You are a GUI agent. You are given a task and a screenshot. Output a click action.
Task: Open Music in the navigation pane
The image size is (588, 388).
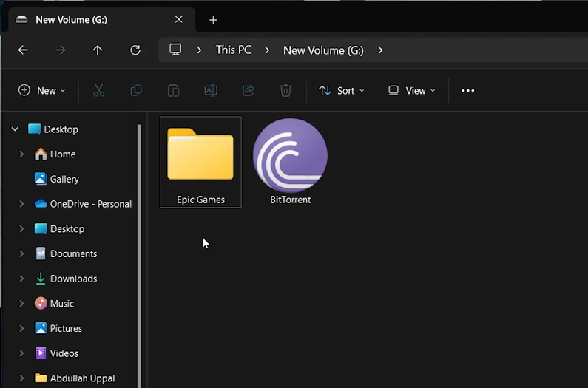coord(54,303)
